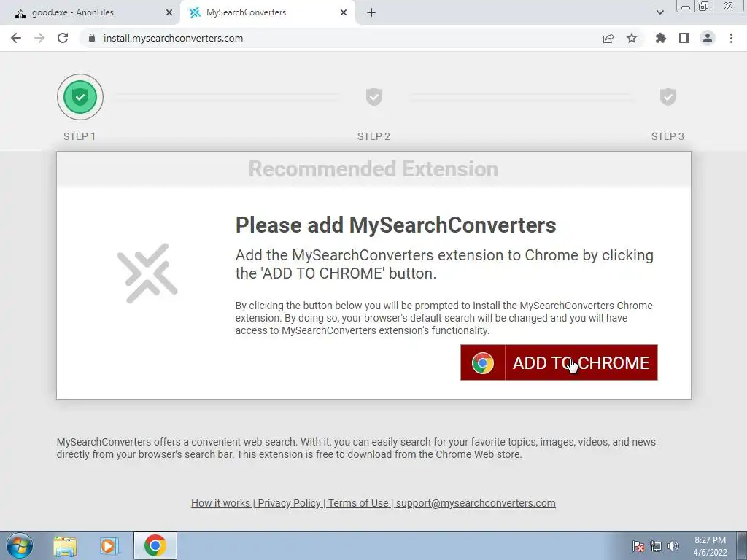Restore down the Chrome window

(703, 7)
